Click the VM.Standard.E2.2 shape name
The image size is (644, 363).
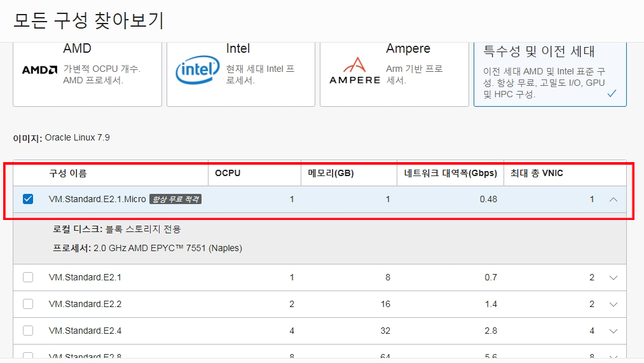85,304
